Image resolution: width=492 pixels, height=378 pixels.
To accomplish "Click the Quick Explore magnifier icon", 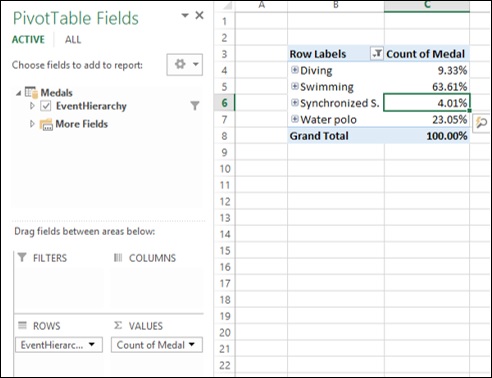I will tap(481, 123).
